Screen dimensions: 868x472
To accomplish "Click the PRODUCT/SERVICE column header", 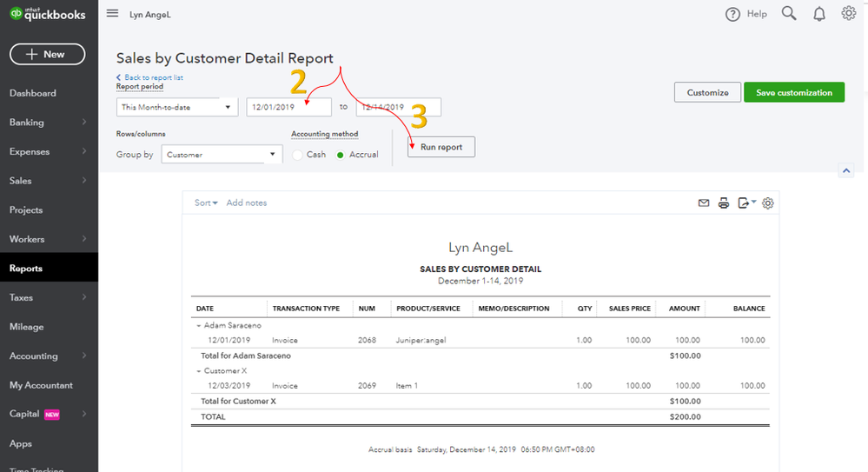I will tap(428, 309).
